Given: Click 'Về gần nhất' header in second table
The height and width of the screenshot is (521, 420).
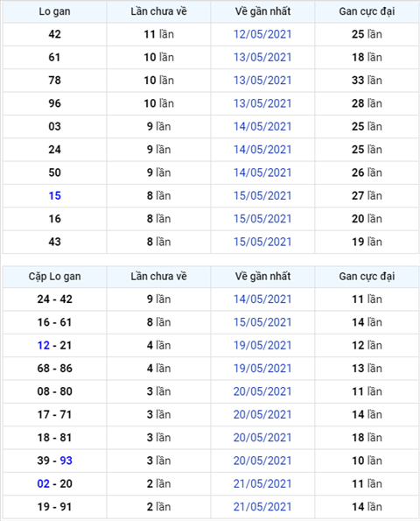Looking at the screenshot, I should pos(262,277).
